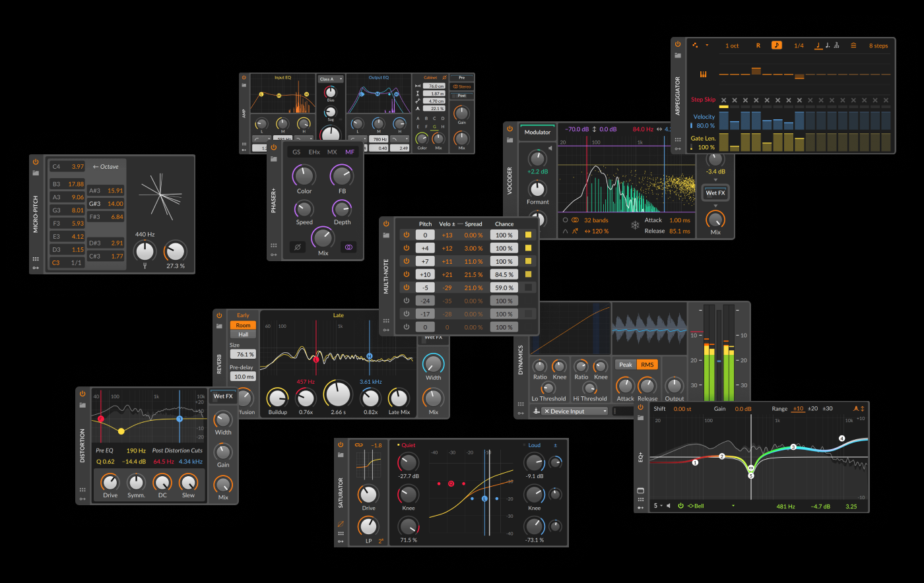Open the Arpeggiator preset folder icon
The height and width of the screenshot is (583, 924).
677,56
